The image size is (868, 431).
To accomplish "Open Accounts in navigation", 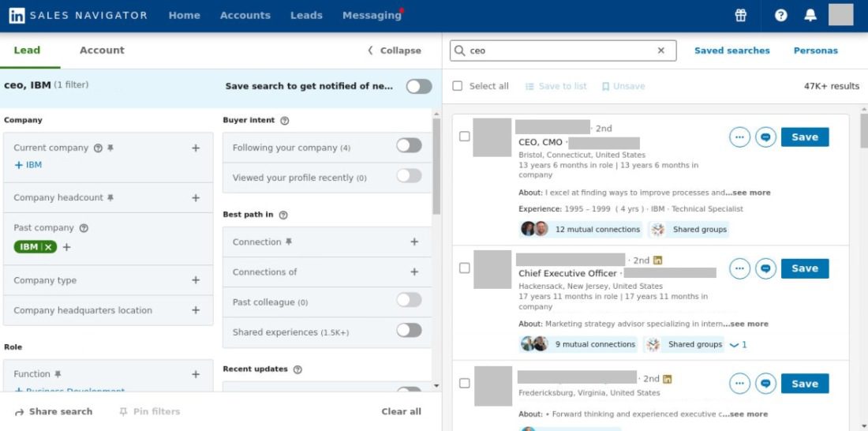I will [245, 16].
